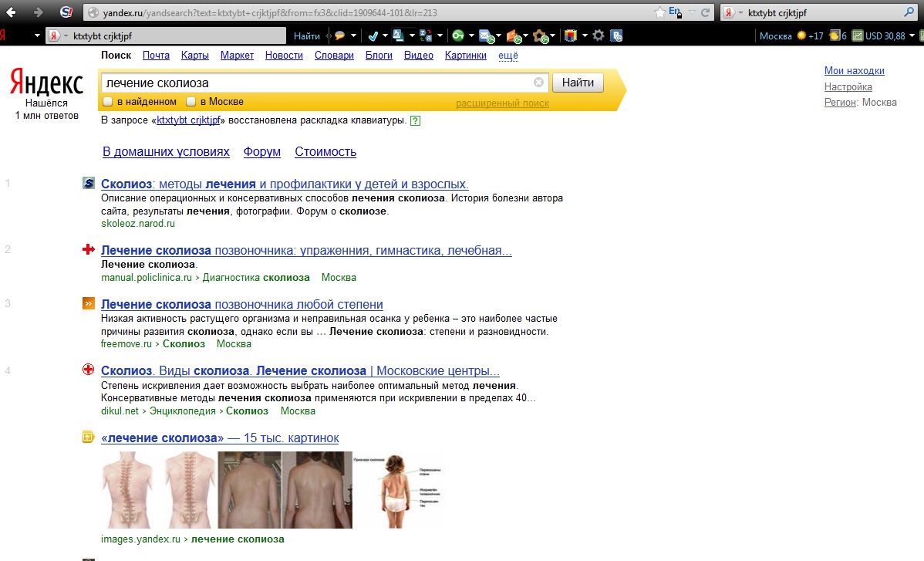
Task: Open Словари service link
Action: click(x=334, y=56)
